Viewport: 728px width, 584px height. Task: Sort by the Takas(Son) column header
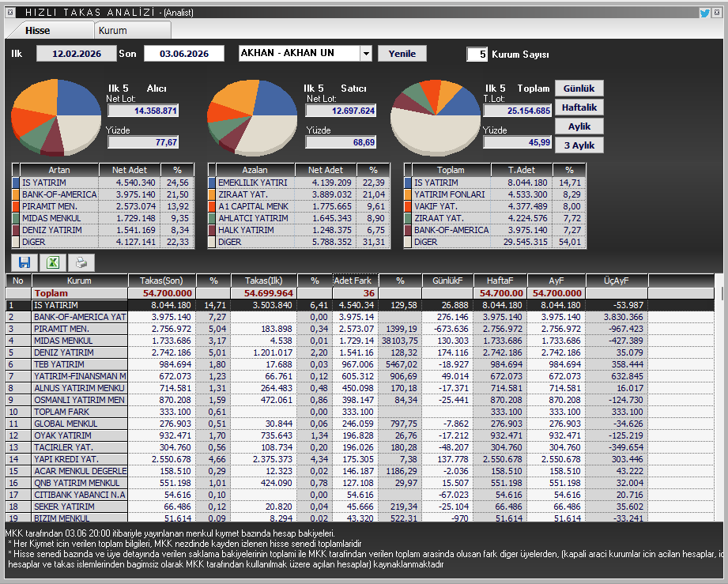point(161,281)
